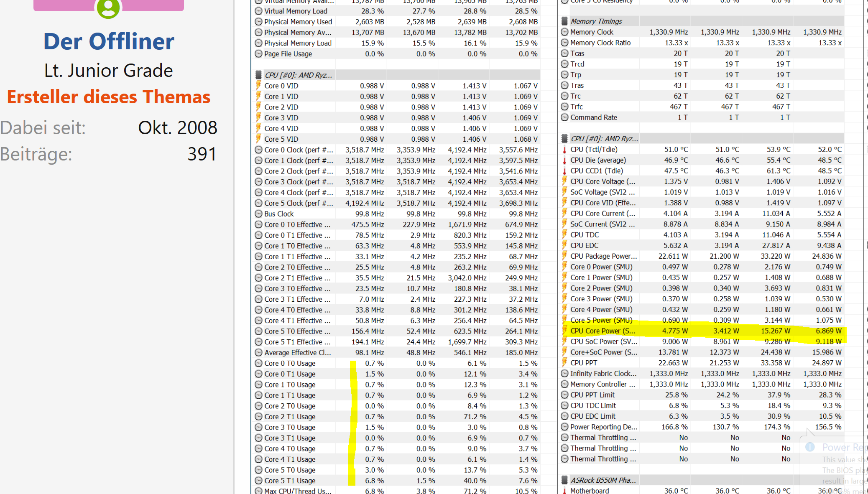Click the thermometer icon beside CPU (Tctl/Tdie)
The image size is (868, 494).
(564, 150)
